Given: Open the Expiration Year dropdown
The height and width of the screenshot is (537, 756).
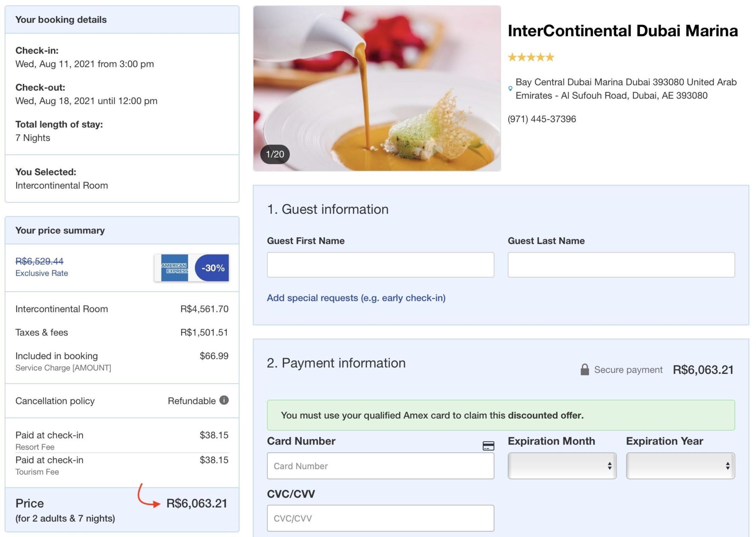Looking at the screenshot, I should point(680,466).
